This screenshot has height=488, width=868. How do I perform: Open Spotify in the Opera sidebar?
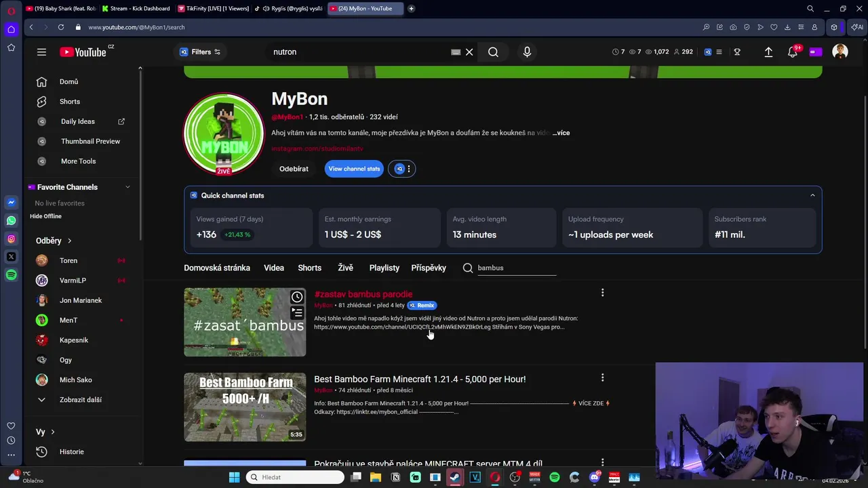pyautogui.click(x=11, y=275)
